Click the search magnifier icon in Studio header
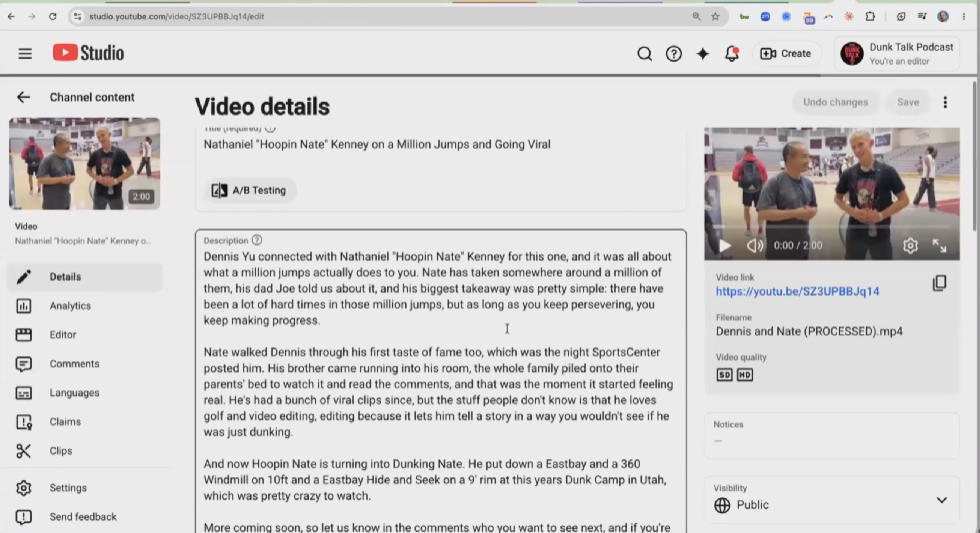Screen dimensions: 980x533 click(x=644, y=54)
